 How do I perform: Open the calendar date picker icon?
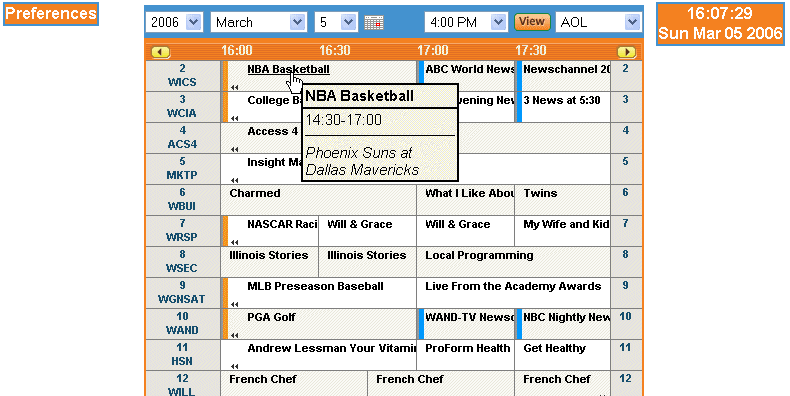point(374,22)
